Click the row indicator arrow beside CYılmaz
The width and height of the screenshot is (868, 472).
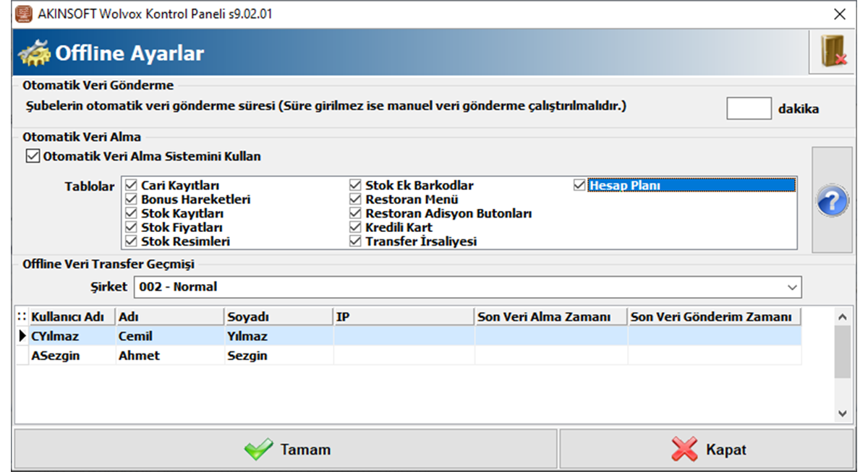pyautogui.click(x=22, y=336)
